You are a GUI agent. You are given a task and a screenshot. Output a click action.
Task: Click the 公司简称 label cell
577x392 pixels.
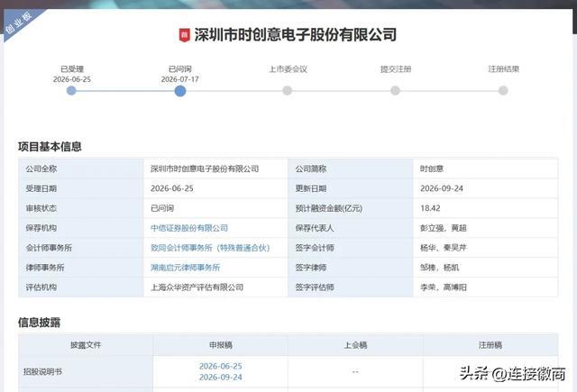tap(351, 169)
